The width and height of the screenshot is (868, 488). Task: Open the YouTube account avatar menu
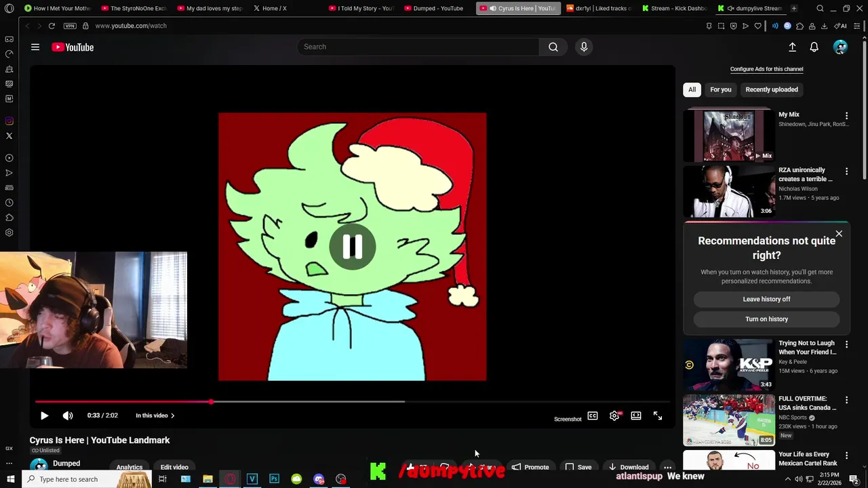840,47
